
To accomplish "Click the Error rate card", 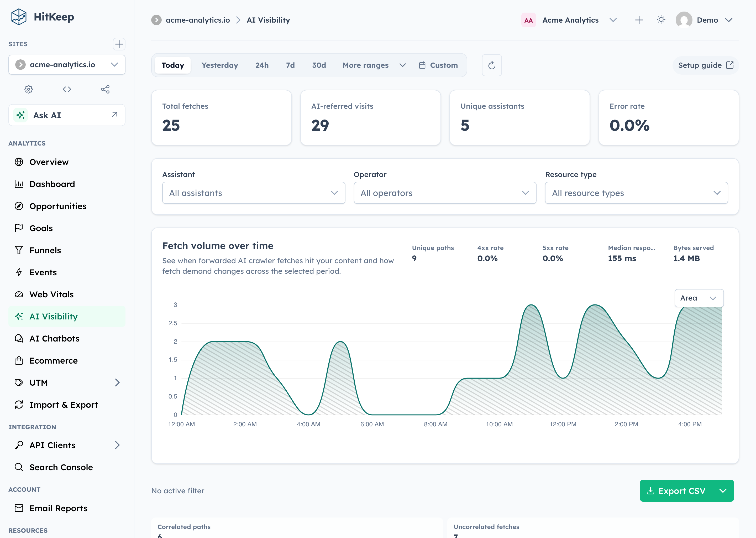I will pos(669,118).
